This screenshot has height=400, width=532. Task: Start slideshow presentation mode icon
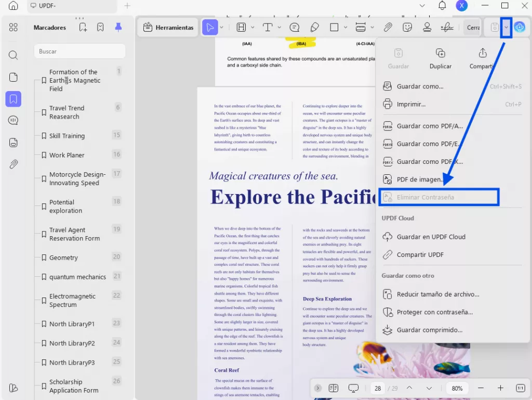point(353,388)
